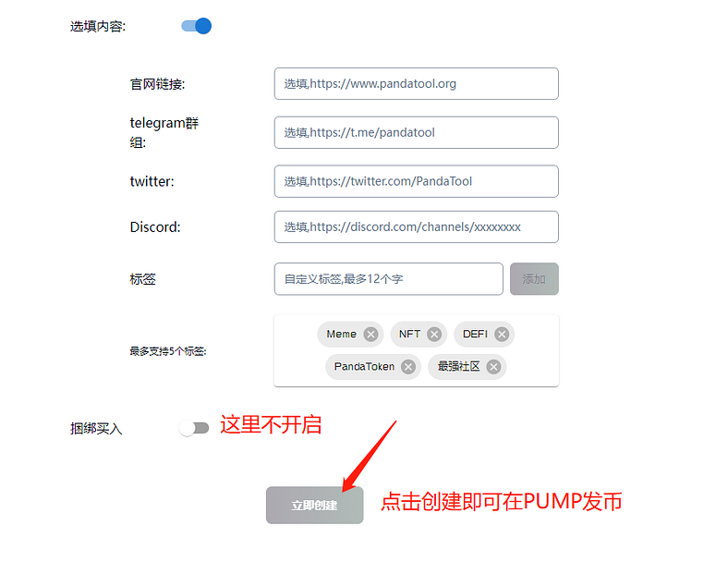Click the telegram群组 link field
The width and height of the screenshot is (728, 562).
(x=416, y=132)
